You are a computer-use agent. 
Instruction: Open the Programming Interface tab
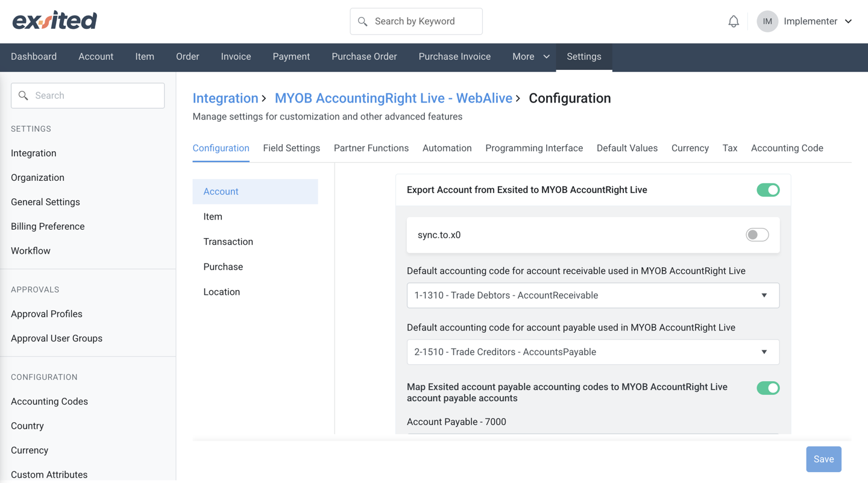[534, 148]
